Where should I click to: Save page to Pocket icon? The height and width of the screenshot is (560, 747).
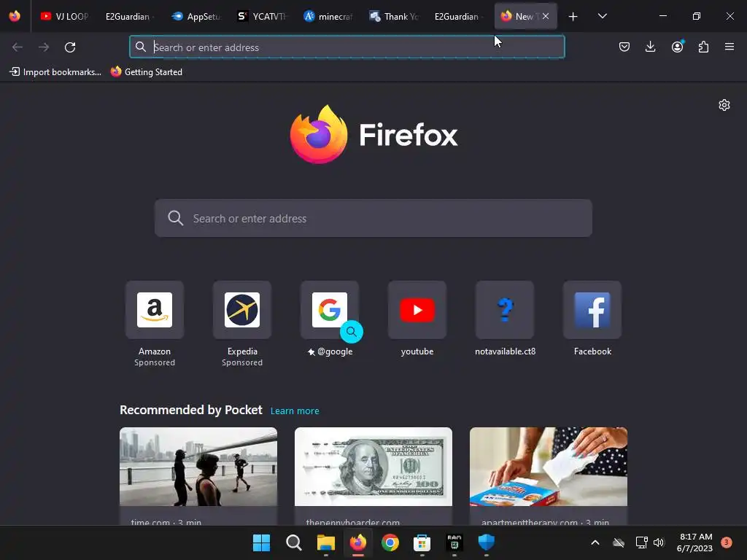[x=624, y=47]
